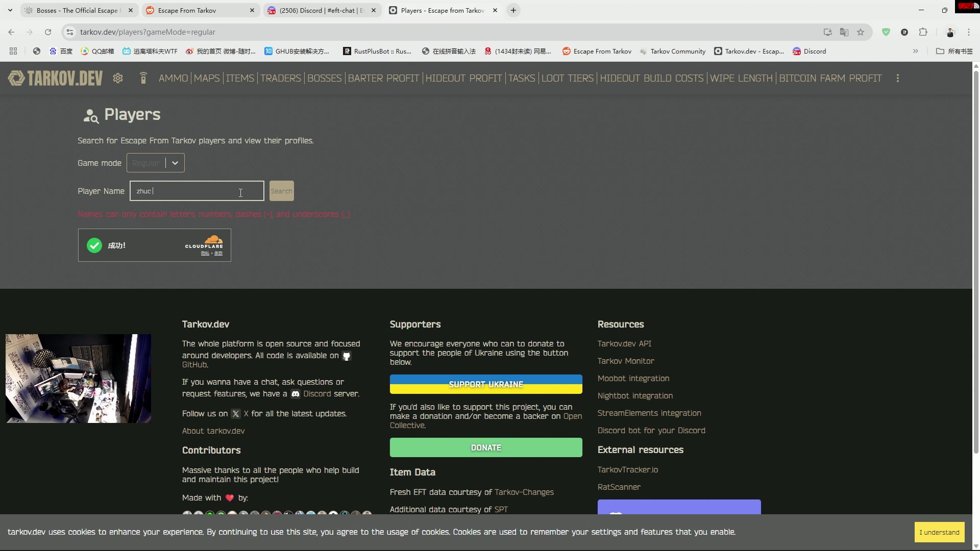Screen dimensions: 980x551
Task: Open the Discord server link
Action: tap(317, 394)
